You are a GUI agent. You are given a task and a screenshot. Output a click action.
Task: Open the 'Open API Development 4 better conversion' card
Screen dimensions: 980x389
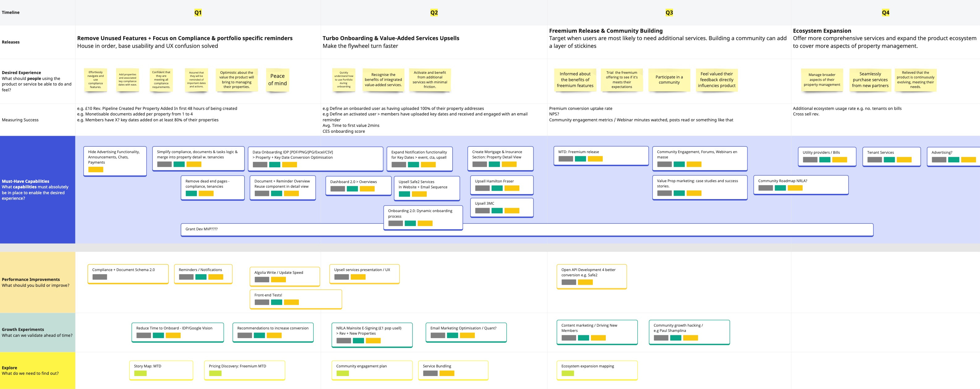(x=592, y=277)
